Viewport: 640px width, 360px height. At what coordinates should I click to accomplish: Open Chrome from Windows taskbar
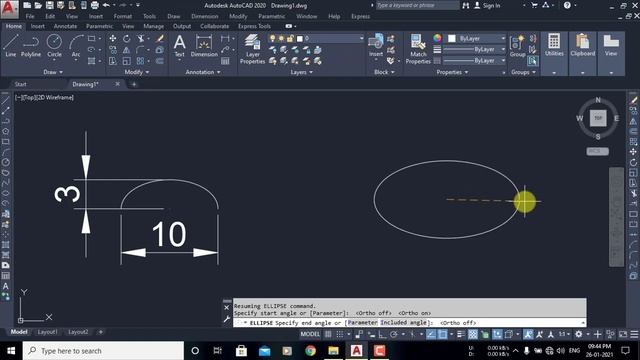(310, 351)
